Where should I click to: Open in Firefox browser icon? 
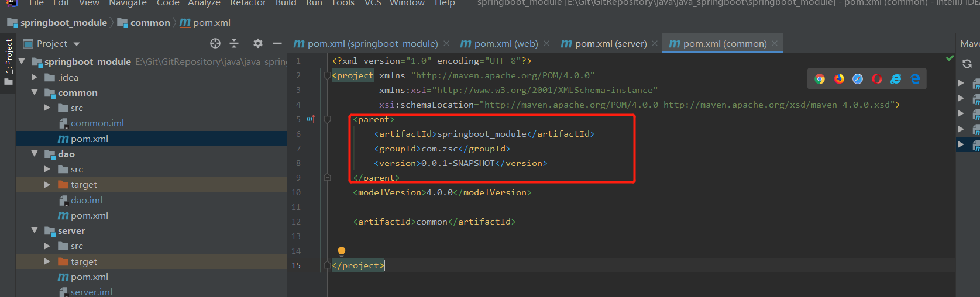[839, 79]
